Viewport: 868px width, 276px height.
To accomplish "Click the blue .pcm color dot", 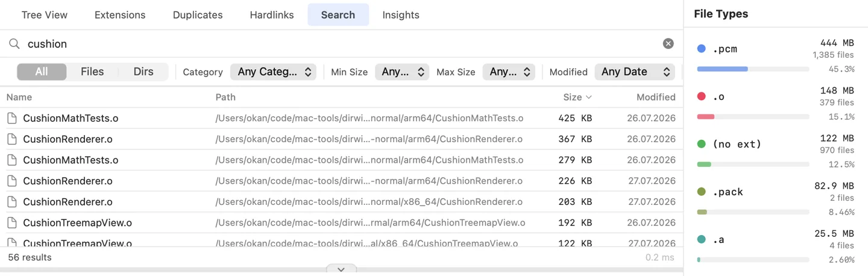I will coord(701,49).
